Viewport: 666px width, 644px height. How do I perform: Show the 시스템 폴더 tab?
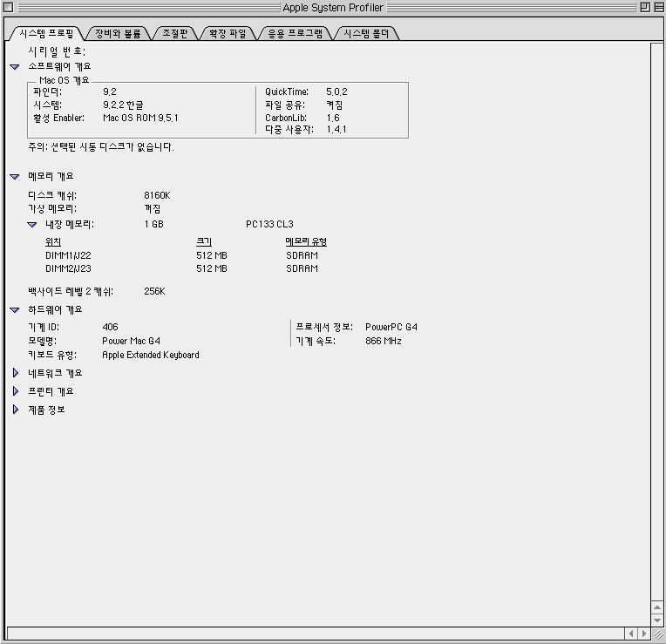tap(368, 34)
